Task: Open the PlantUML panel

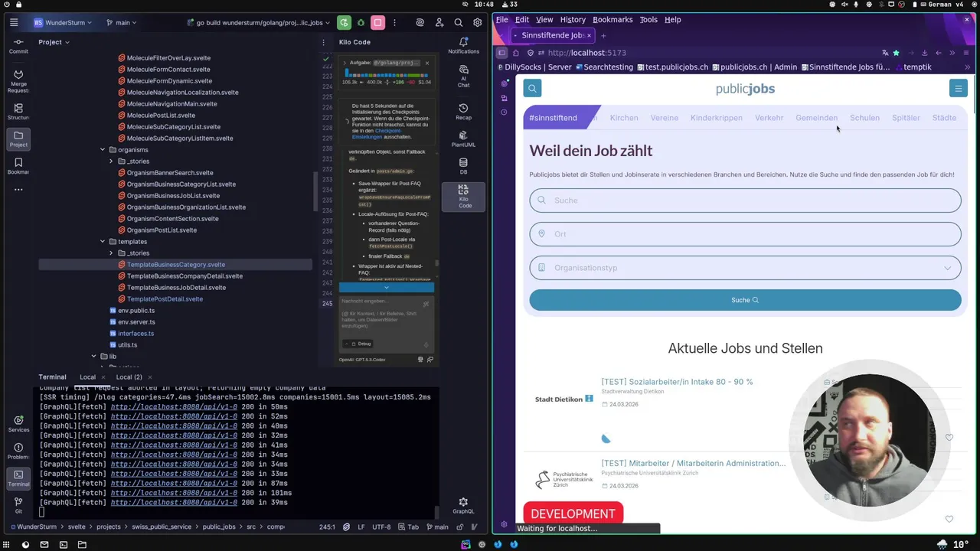Action: tap(463, 139)
